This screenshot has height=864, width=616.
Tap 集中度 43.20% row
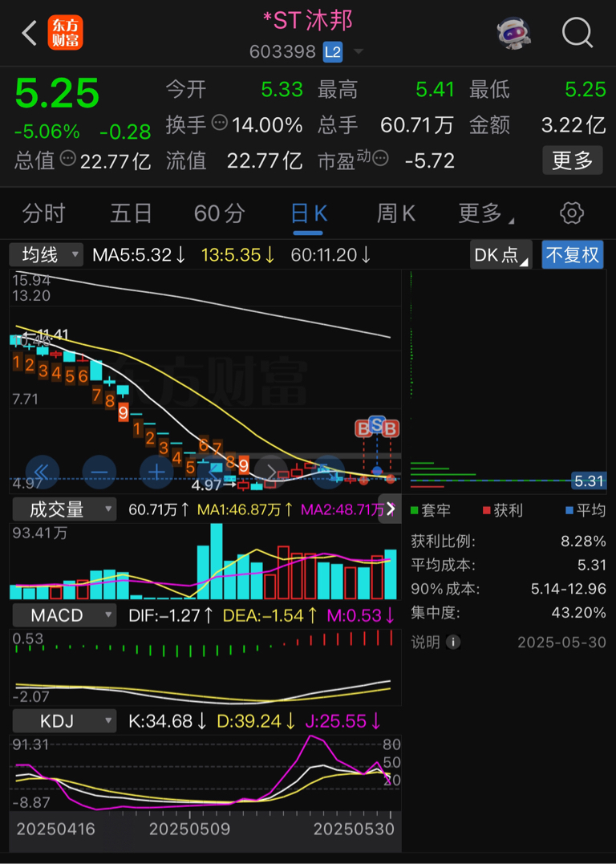click(509, 612)
